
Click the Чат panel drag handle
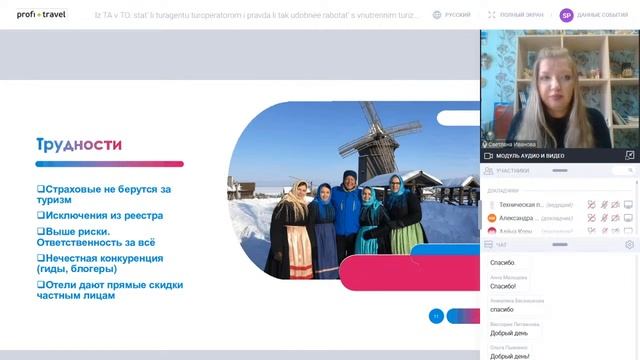(x=560, y=244)
